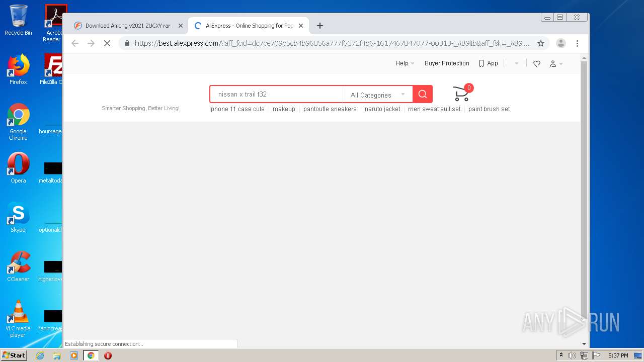Open the network tray icon
The height and width of the screenshot is (362, 644).
(x=584, y=355)
